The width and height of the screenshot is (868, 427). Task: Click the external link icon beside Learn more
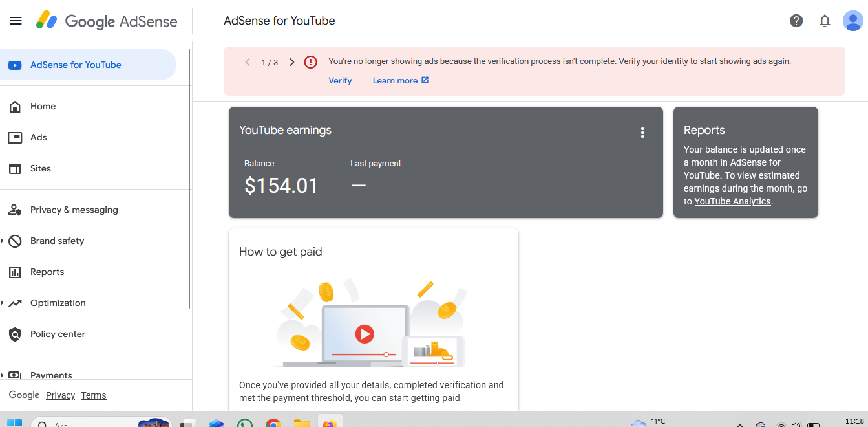coord(425,80)
